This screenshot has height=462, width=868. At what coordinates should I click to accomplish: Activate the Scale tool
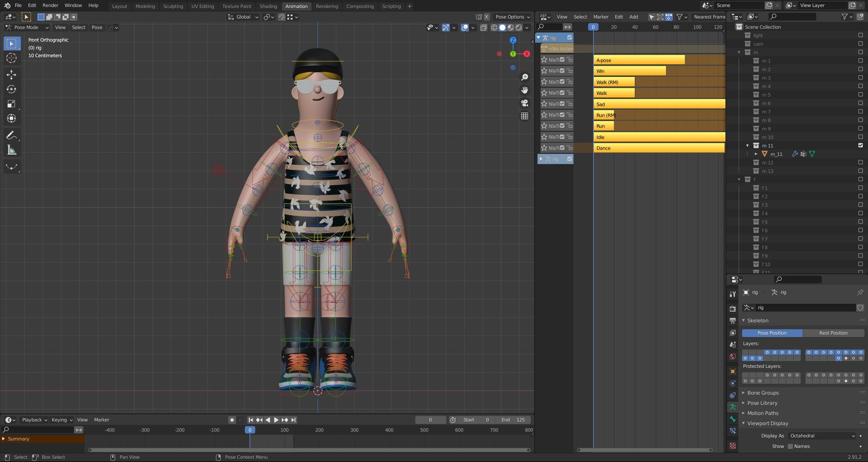12,104
